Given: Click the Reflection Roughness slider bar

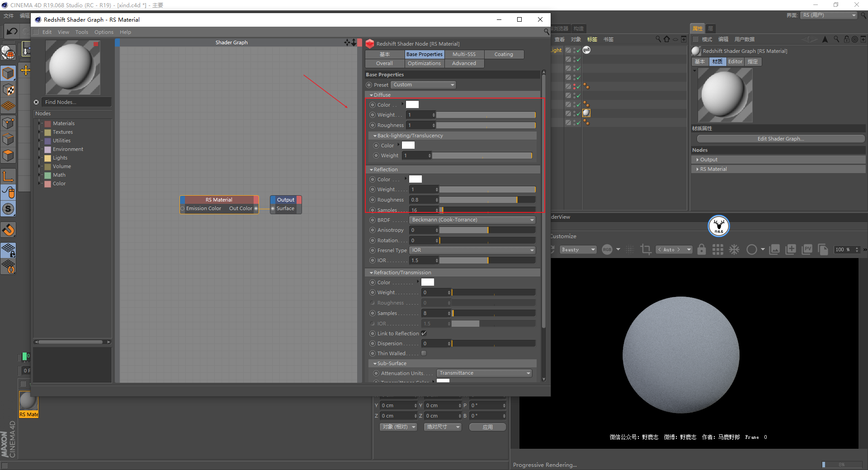Looking at the screenshot, I should (x=487, y=200).
